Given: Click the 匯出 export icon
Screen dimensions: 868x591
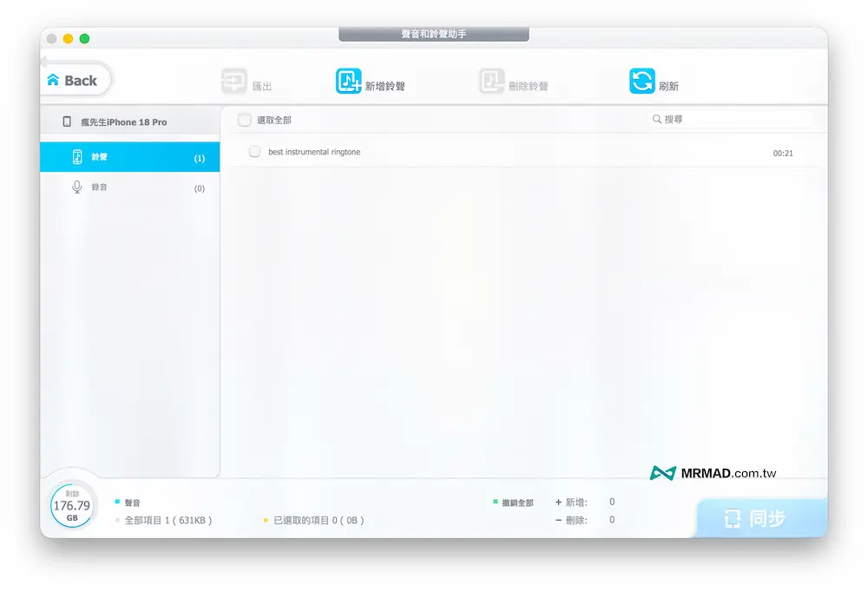Looking at the screenshot, I should (x=234, y=82).
